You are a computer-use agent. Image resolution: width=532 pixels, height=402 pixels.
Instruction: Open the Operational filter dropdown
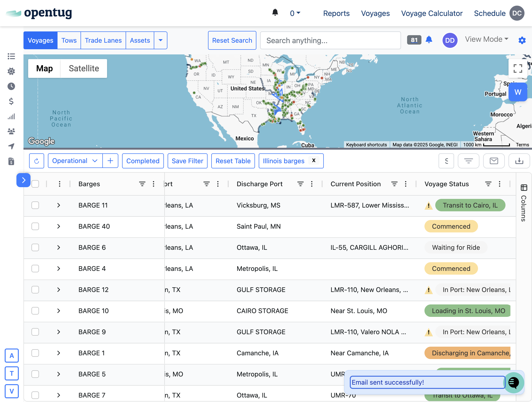tap(75, 161)
